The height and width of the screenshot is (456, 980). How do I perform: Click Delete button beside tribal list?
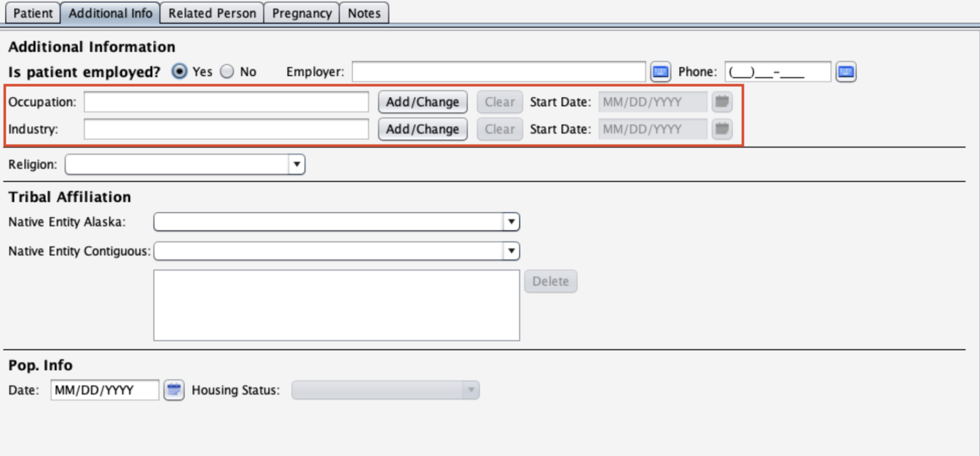[550, 281]
